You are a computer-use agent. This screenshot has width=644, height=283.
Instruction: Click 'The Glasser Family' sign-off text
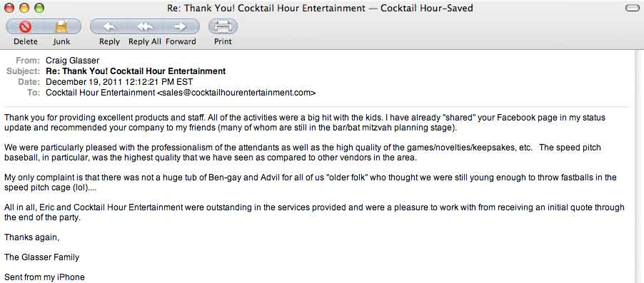pos(41,257)
